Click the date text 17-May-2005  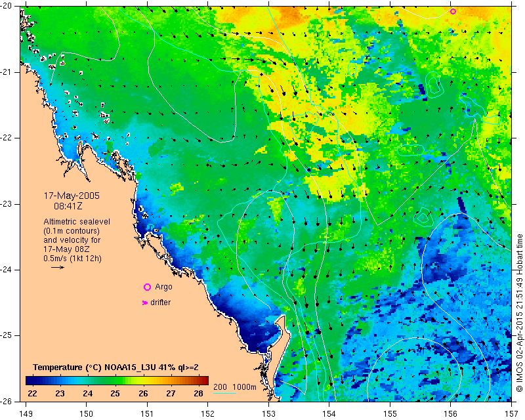72,196
